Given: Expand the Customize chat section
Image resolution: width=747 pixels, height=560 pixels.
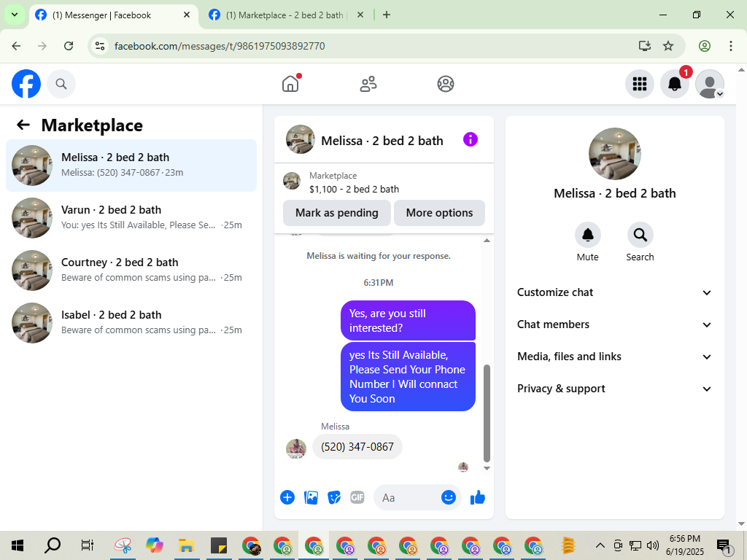Looking at the screenshot, I should (x=614, y=292).
